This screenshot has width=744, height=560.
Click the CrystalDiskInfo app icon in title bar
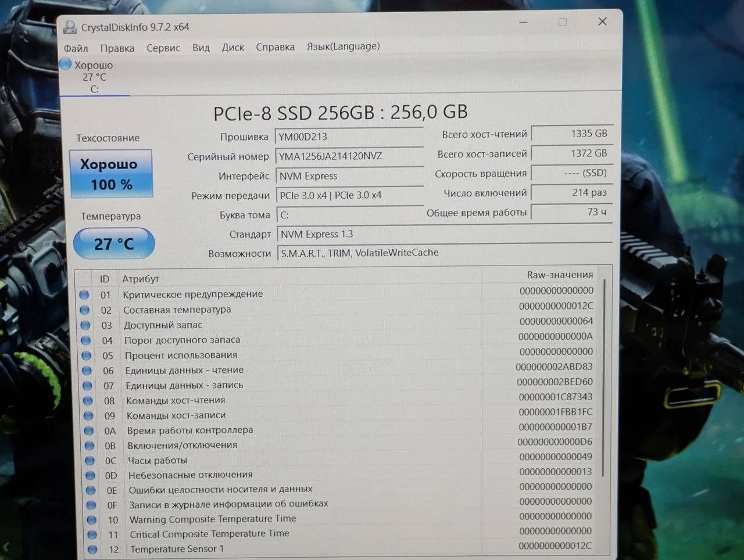tap(70, 27)
